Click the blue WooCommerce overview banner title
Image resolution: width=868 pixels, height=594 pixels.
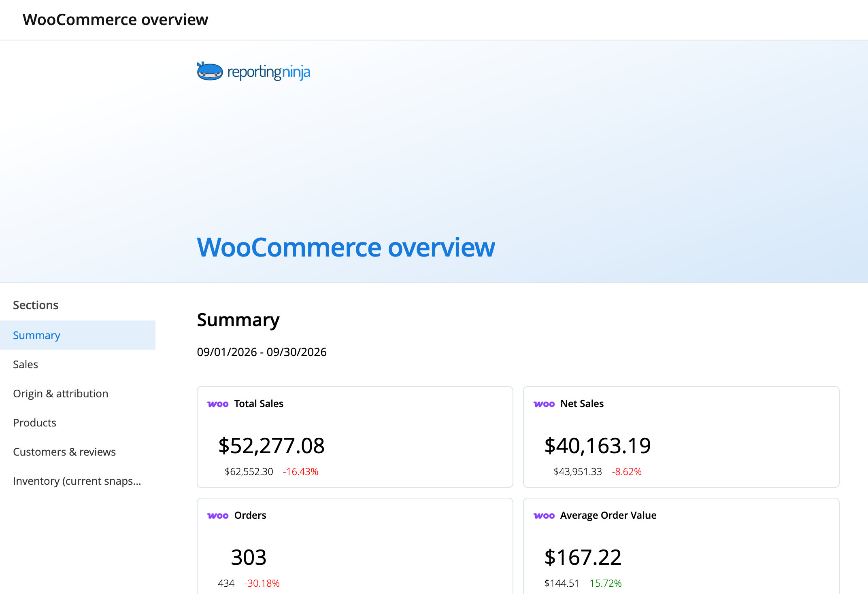[346, 247]
